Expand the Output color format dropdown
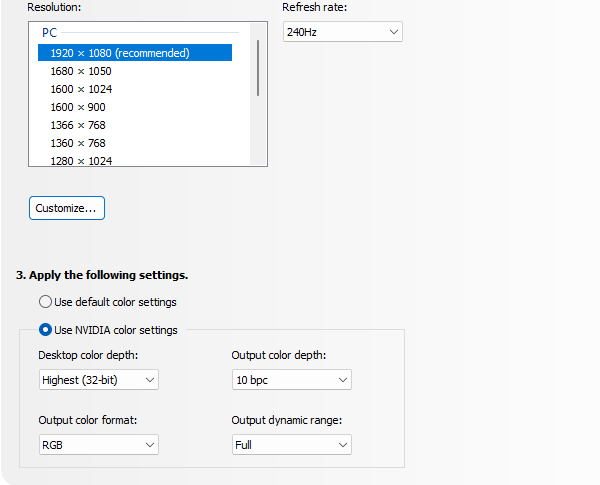 click(98, 444)
